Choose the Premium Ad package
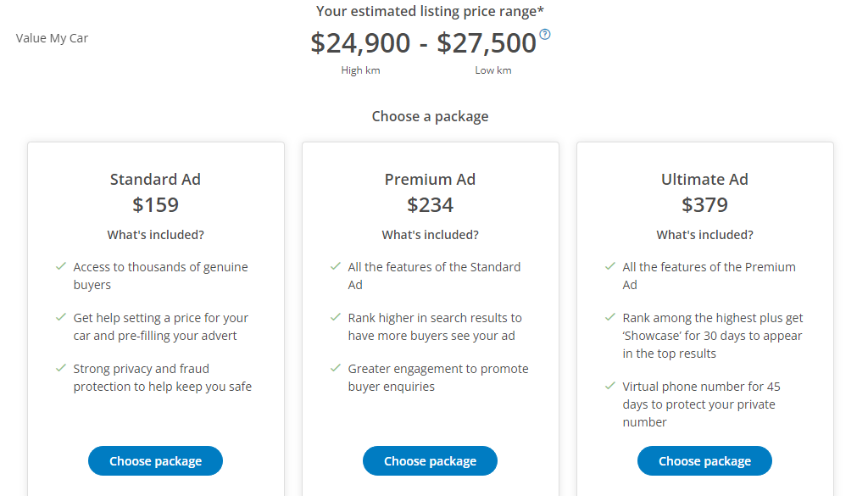Image resolution: width=868 pixels, height=496 pixels. pyautogui.click(x=430, y=460)
